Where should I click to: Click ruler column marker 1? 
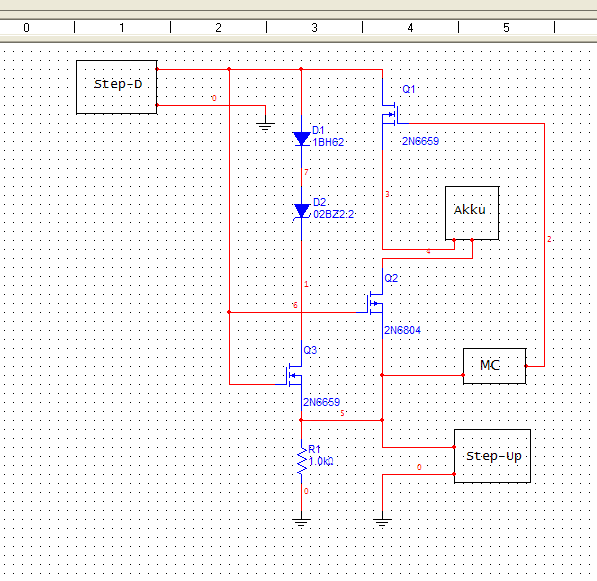pos(122,28)
